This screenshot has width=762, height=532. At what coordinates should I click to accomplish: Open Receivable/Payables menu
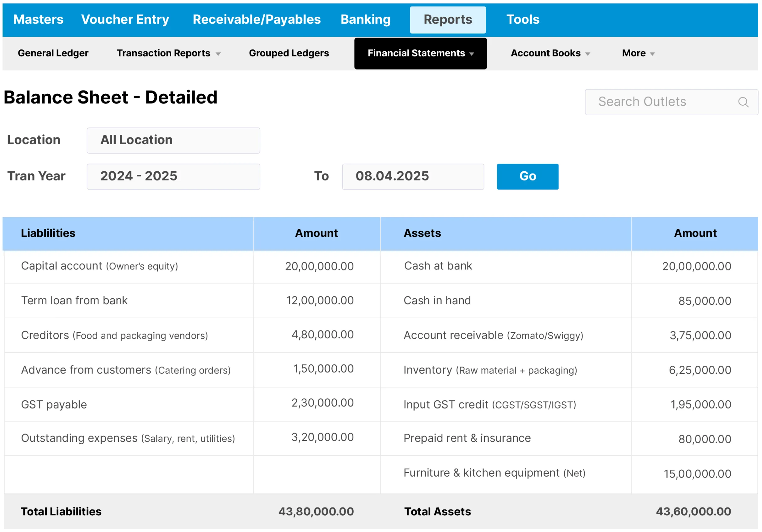click(x=257, y=19)
